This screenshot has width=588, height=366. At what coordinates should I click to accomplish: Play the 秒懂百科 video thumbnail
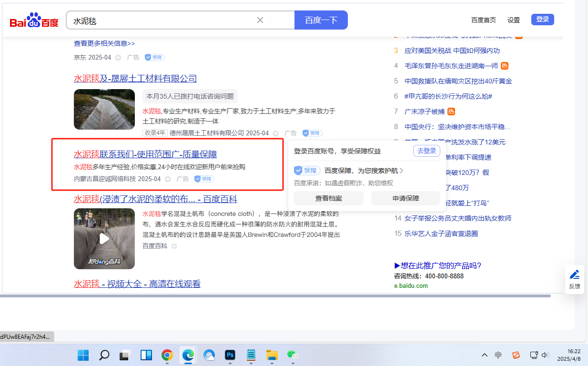tap(104, 239)
